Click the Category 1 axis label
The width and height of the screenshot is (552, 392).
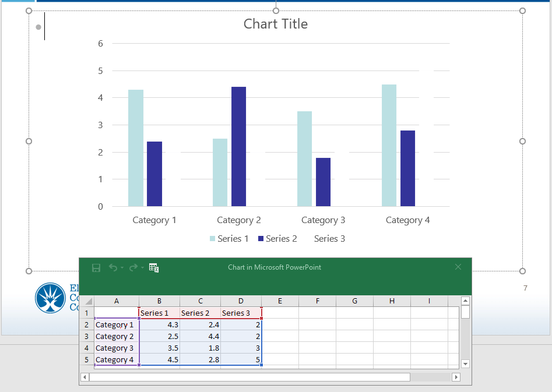(154, 220)
